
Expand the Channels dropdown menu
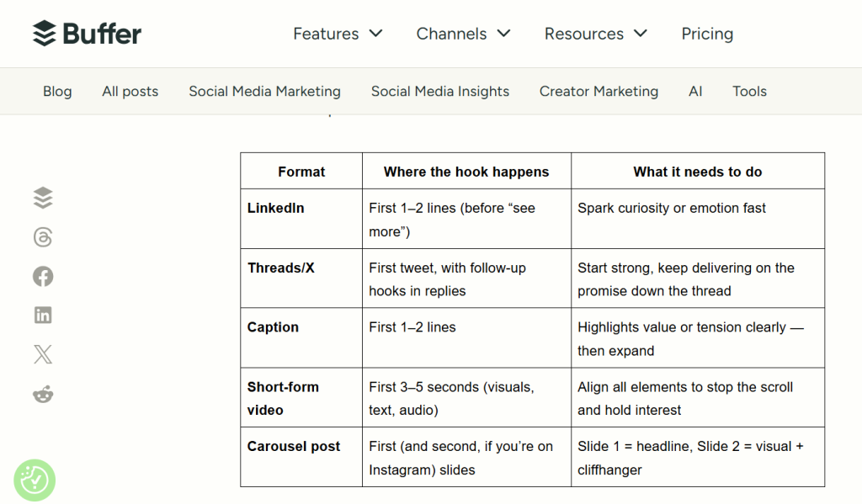click(x=463, y=34)
